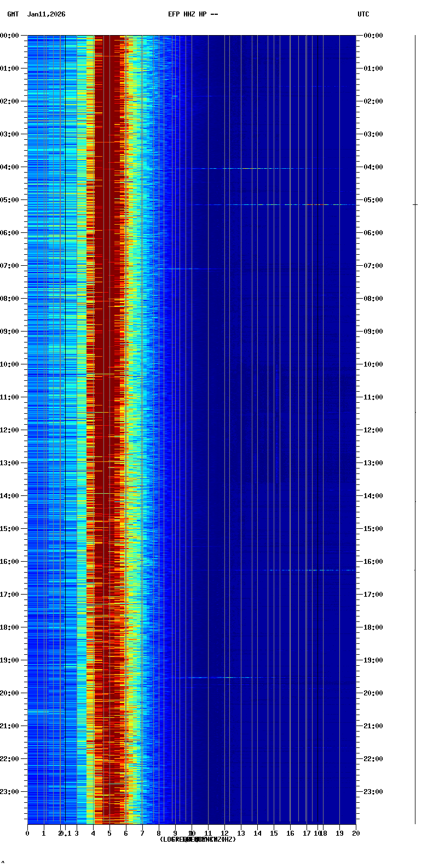Click the 00:00 label on the GMT axis
The image size is (439, 868).
tap(10, 36)
